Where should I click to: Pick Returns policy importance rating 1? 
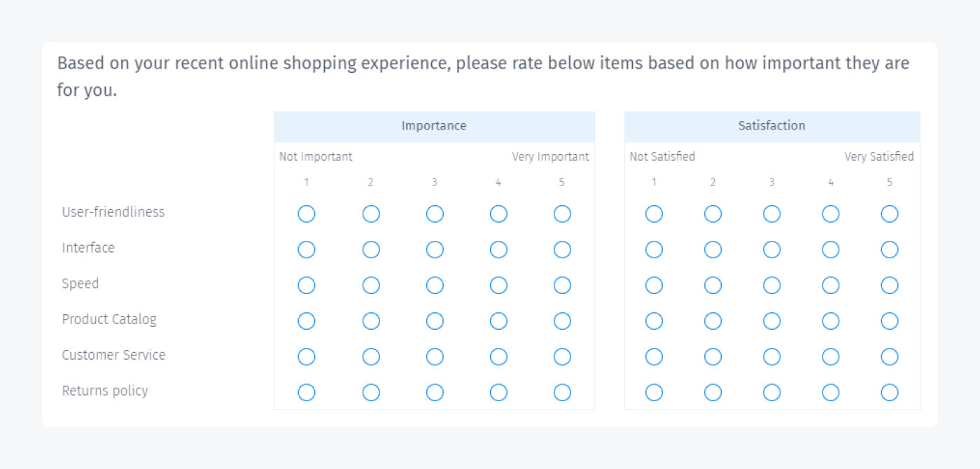307,392
